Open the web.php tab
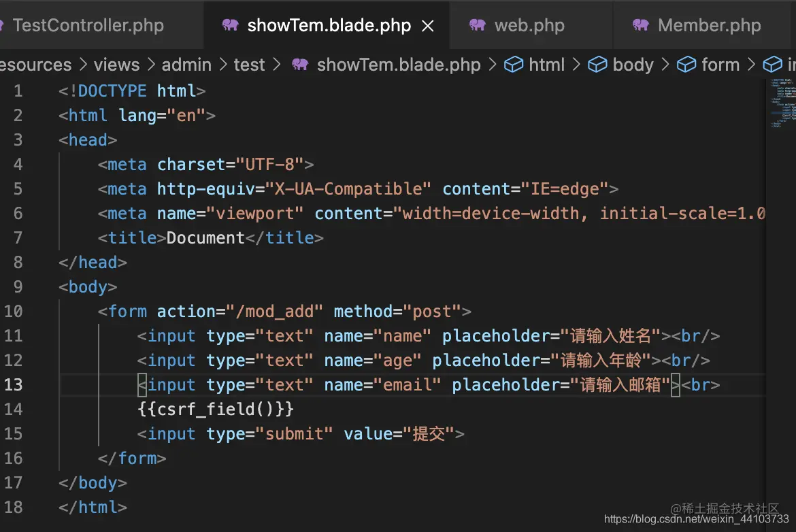 [529, 25]
